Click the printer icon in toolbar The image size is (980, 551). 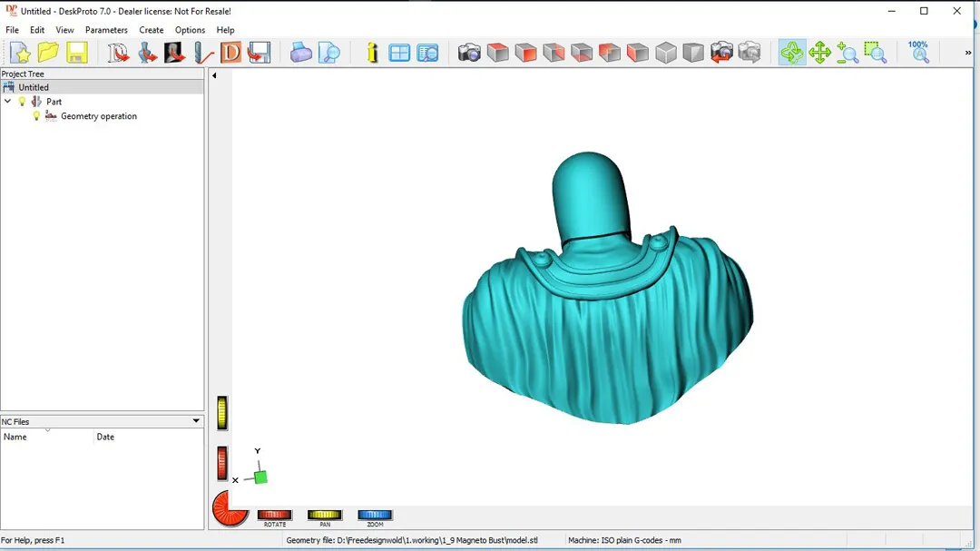pos(300,53)
